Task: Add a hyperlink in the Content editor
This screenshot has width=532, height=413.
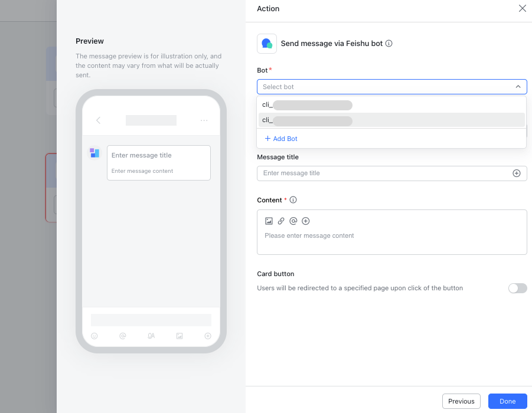Action: (281, 221)
